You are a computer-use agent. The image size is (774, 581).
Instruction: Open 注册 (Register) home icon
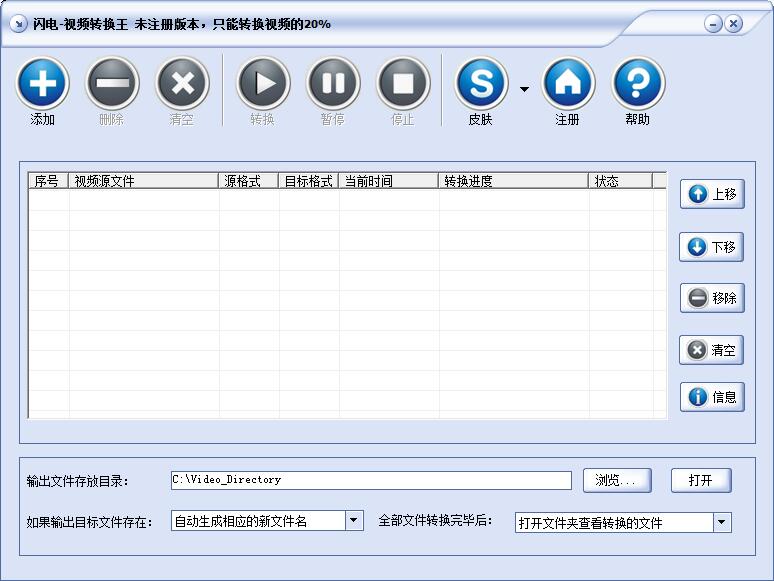coord(568,84)
